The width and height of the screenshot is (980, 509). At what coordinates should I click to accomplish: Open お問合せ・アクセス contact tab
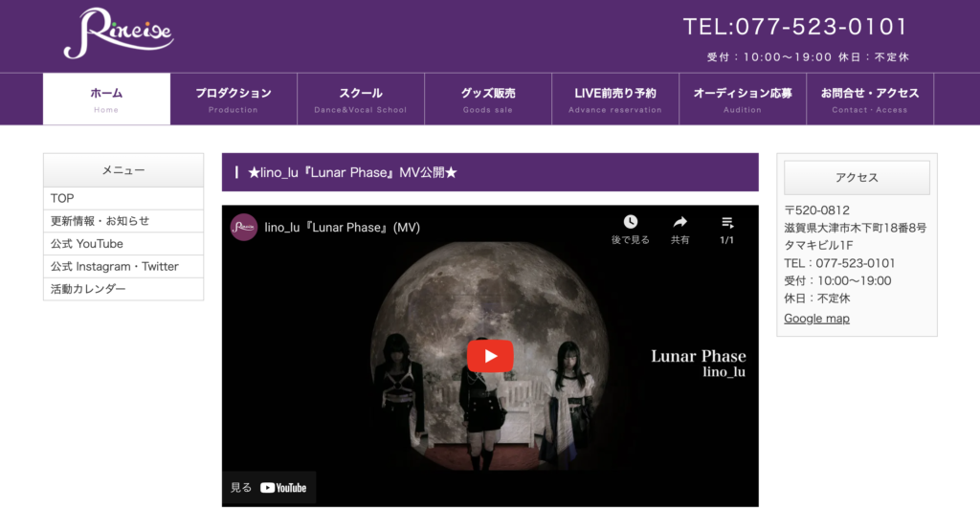pos(870,100)
